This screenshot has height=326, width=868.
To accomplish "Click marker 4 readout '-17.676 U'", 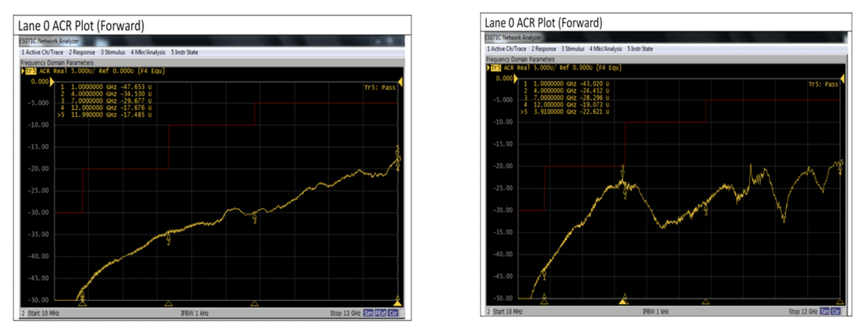I will point(137,108).
